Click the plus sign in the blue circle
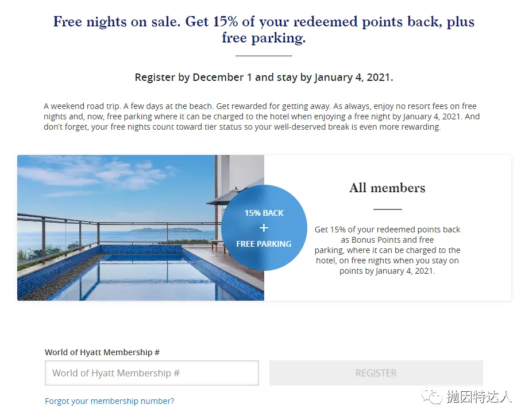 click(x=264, y=228)
